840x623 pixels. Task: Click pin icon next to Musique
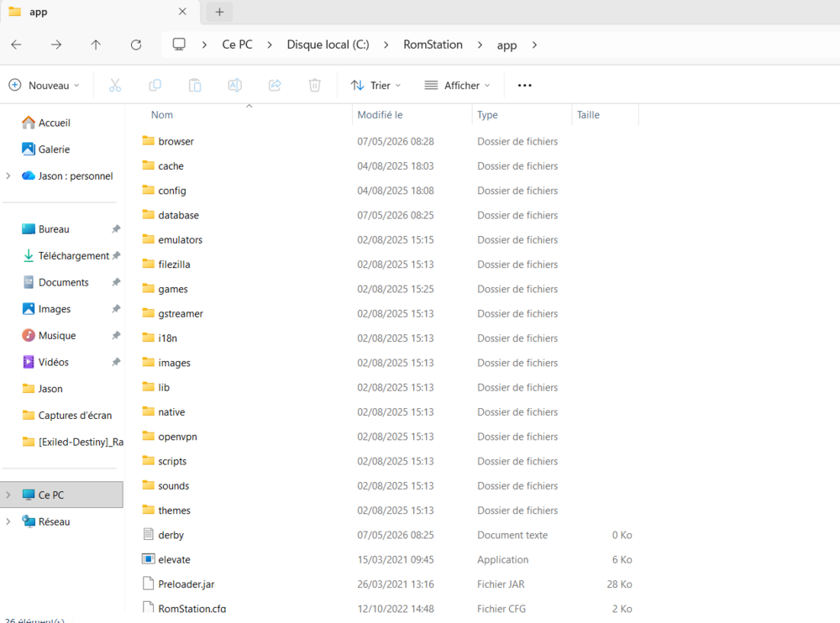pos(116,335)
